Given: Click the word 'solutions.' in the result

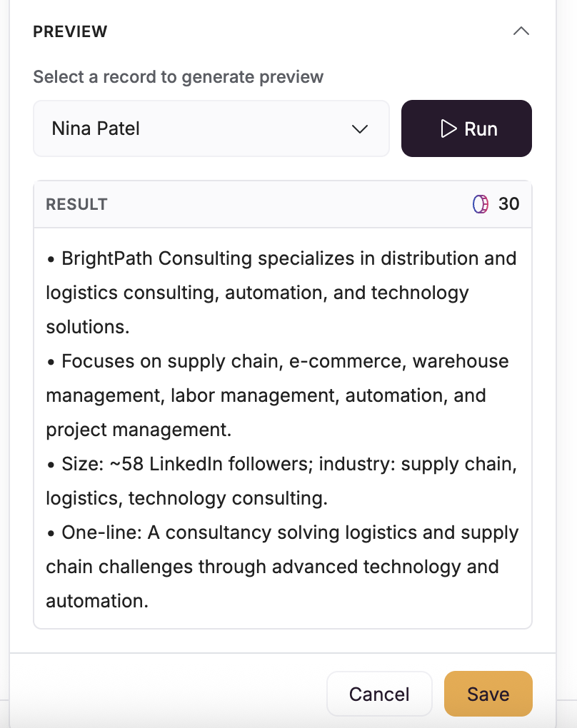Looking at the screenshot, I should point(87,327).
